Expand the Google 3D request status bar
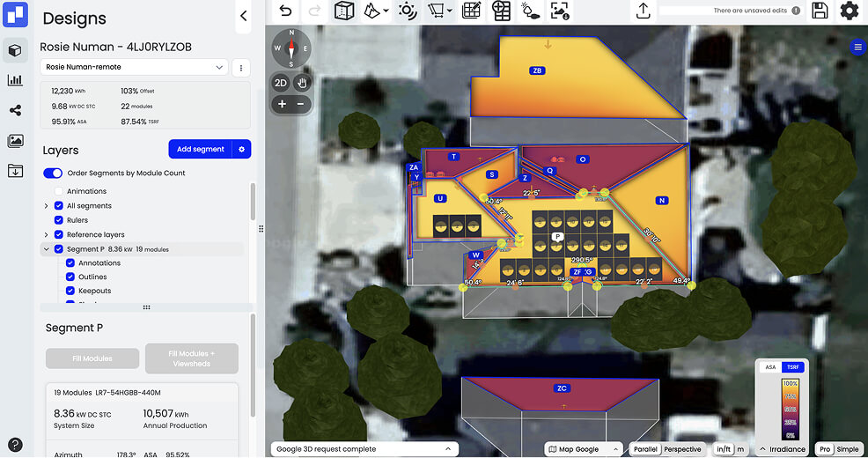This screenshot has width=868, height=458. coord(364,449)
